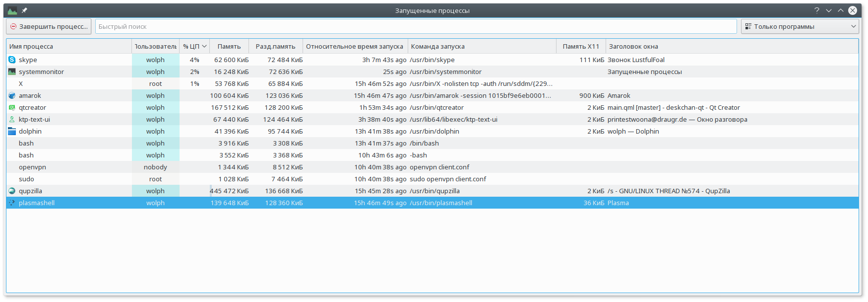Click the Skype process icon
Viewport: 868px width, 302px height.
tap(12, 60)
